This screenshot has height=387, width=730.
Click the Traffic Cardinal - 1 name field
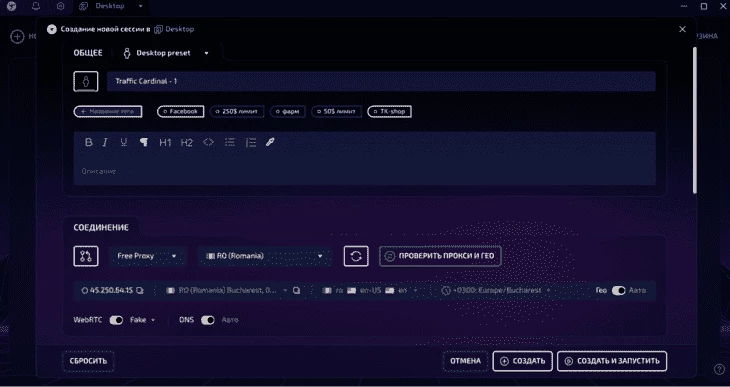tap(381, 81)
